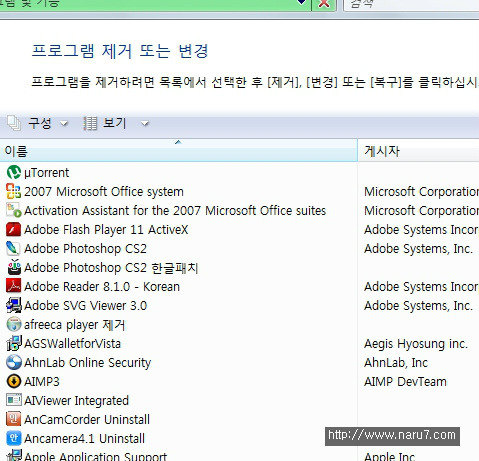Image resolution: width=479 pixels, height=461 pixels.
Task: Click Adobe Systems, Inc. publisher for SVG Viewer
Action: coord(418,306)
